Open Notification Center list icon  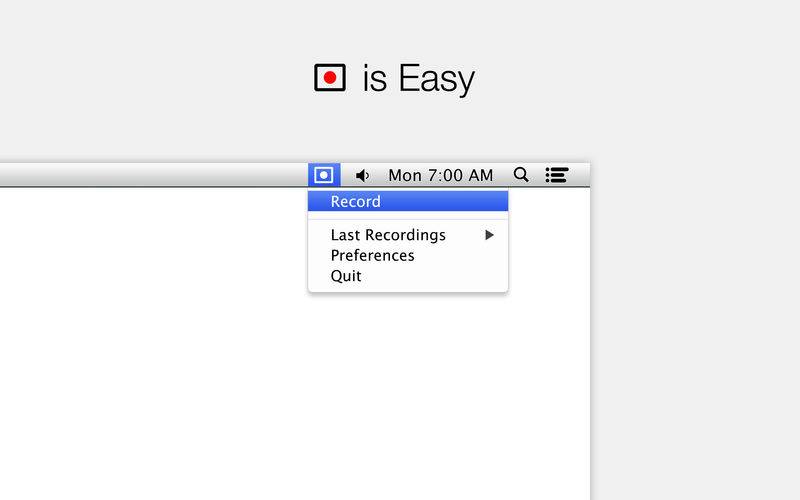click(557, 175)
